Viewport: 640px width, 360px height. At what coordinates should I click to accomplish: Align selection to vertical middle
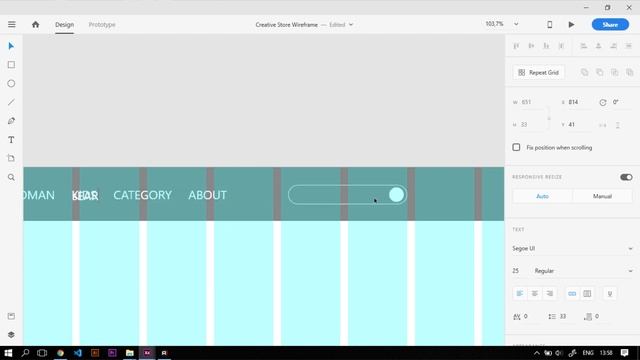[531, 46]
